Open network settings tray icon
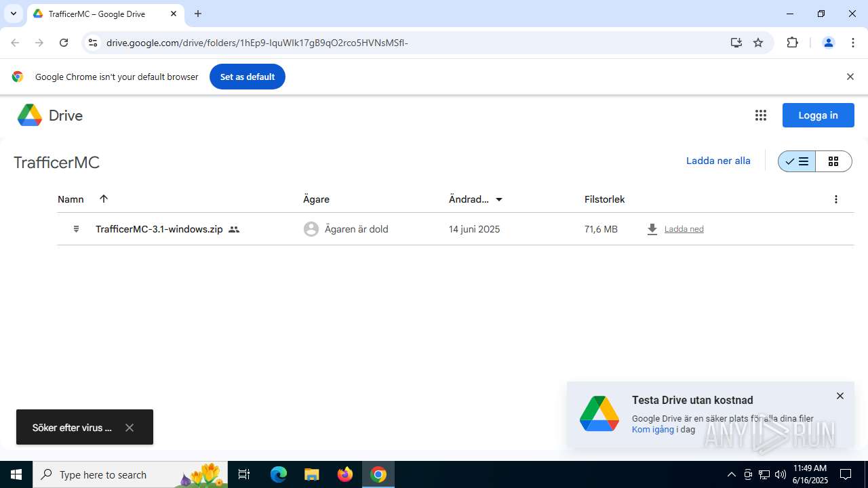Viewport: 868px width, 488px height. tap(764, 474)
